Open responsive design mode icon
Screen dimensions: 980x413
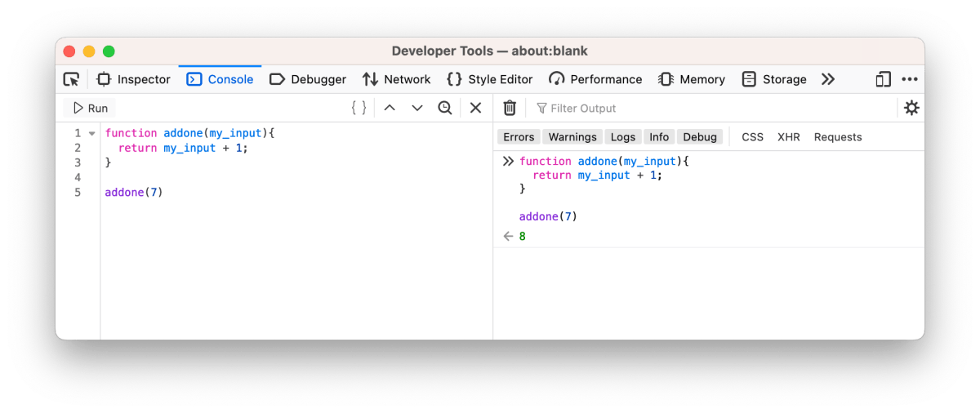(x=883, y=79)
